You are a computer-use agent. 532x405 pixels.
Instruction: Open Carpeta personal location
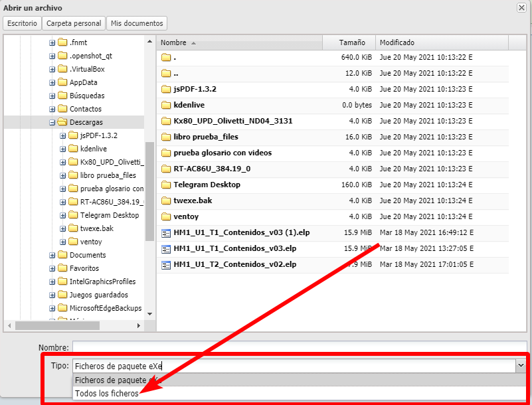[x=74, y=23]
